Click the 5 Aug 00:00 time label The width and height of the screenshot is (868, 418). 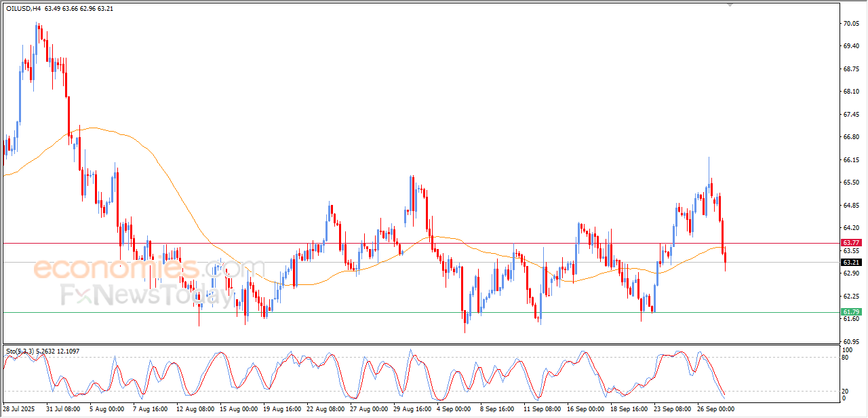tap(107, 410)
